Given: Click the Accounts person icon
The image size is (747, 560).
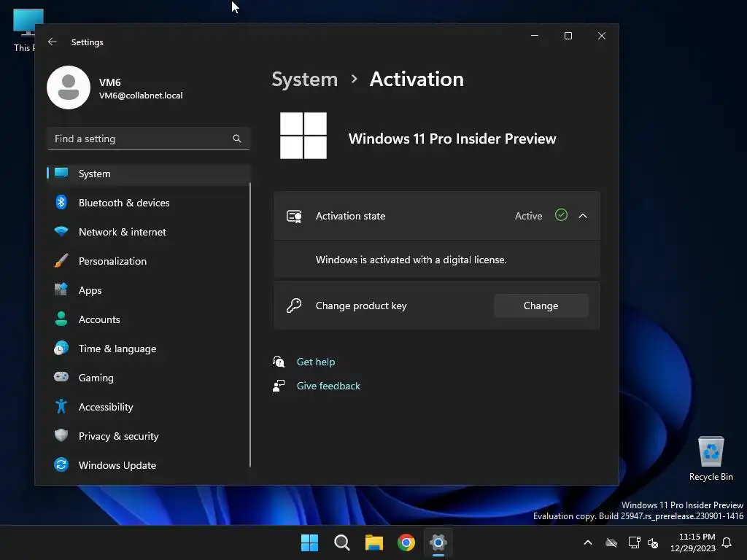Looking at the screenshot, I should [61, 319].
